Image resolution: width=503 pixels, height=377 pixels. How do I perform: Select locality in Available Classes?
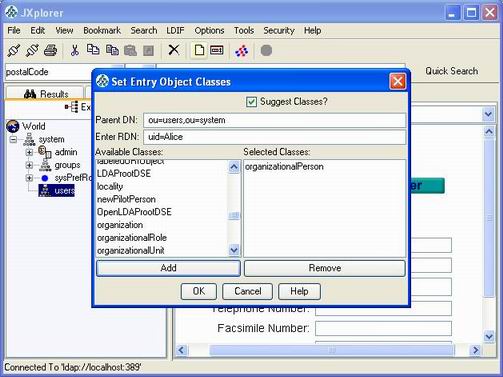162,186
